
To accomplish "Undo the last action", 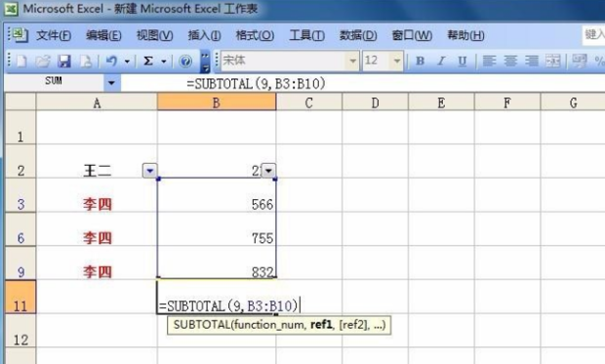I will point(111,61).
